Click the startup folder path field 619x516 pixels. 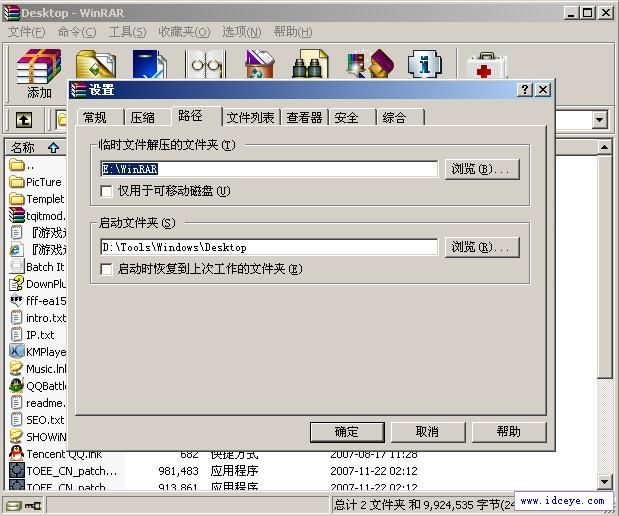pyautogui.click(x=269, y=247)
